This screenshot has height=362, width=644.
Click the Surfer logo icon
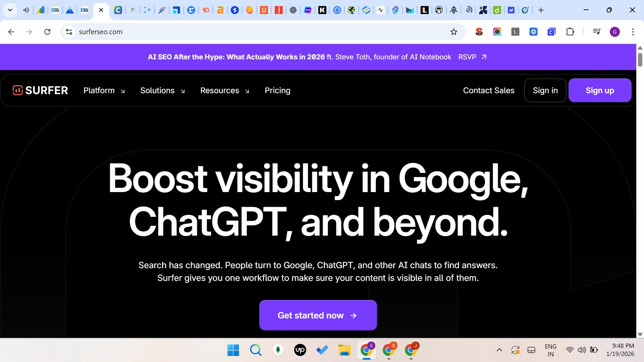[x=17, y=90]
